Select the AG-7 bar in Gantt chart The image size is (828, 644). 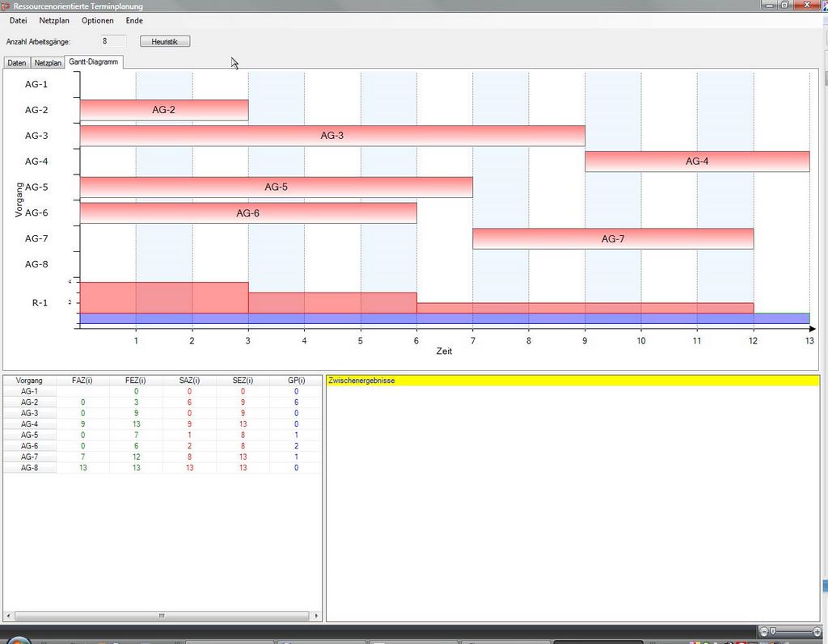(x=613, y=238)
